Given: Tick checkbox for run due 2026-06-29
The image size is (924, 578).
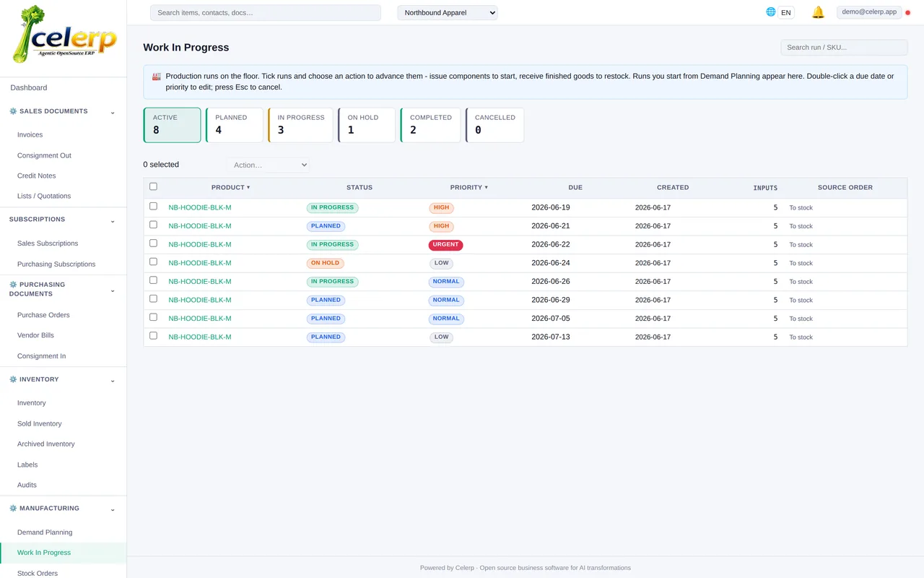Looking at the screenshot, I should pos(153,298).
